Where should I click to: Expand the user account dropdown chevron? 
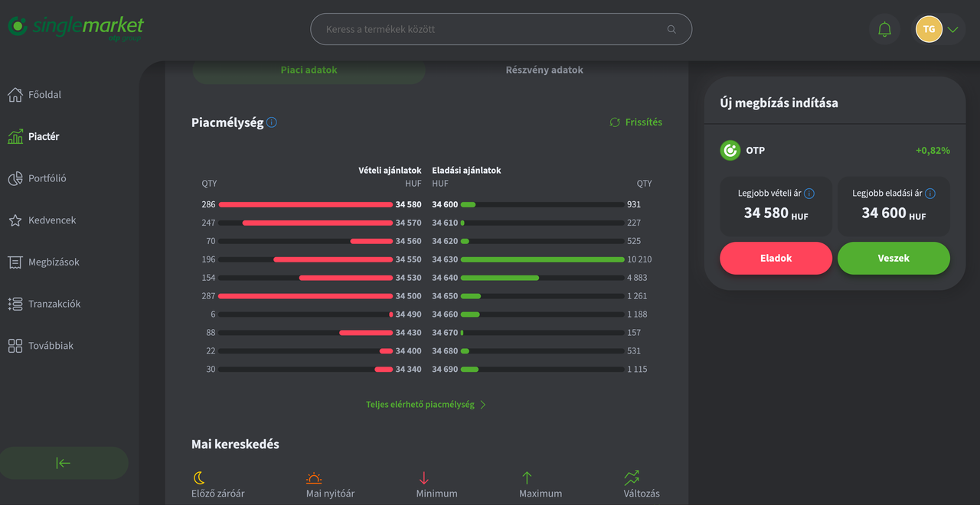click(x=952, y=30)
